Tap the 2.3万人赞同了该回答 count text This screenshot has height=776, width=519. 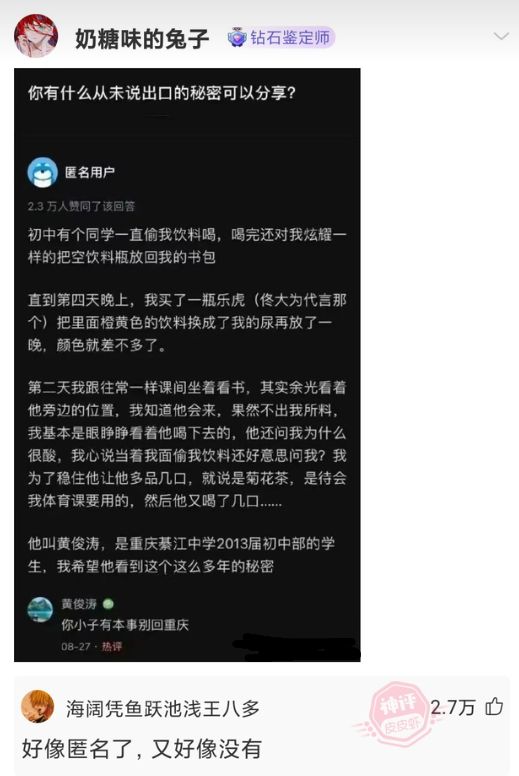pyautogui.click(x=81, y=206)
